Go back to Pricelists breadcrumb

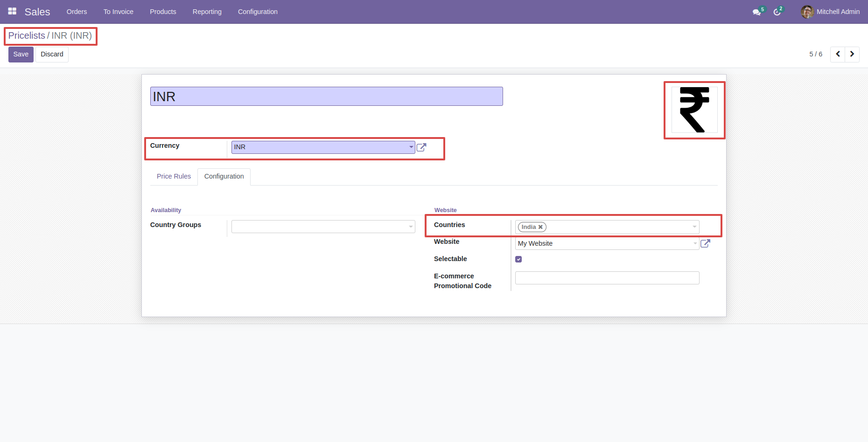(27, 35)
